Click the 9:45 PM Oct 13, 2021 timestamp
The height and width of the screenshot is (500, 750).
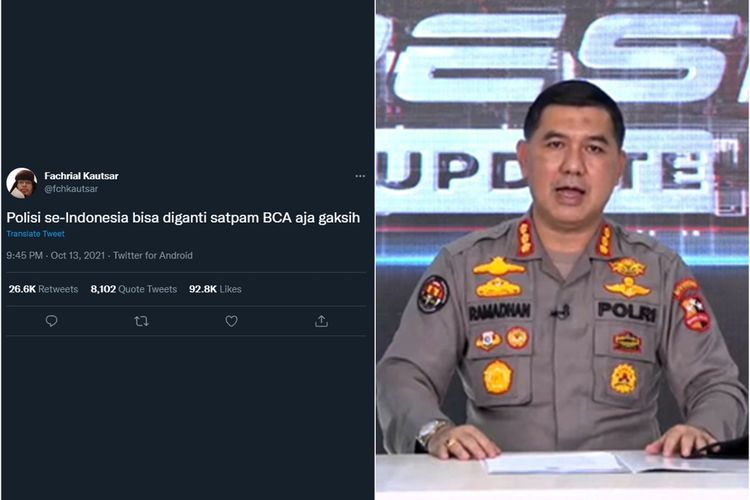55,256
